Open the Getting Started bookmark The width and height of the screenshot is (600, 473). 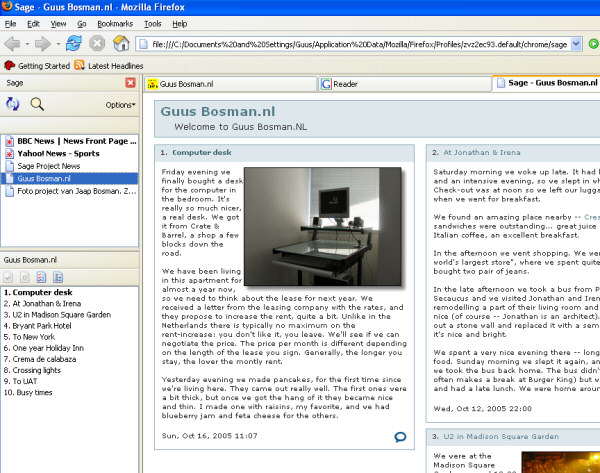[x=37, y=66]
